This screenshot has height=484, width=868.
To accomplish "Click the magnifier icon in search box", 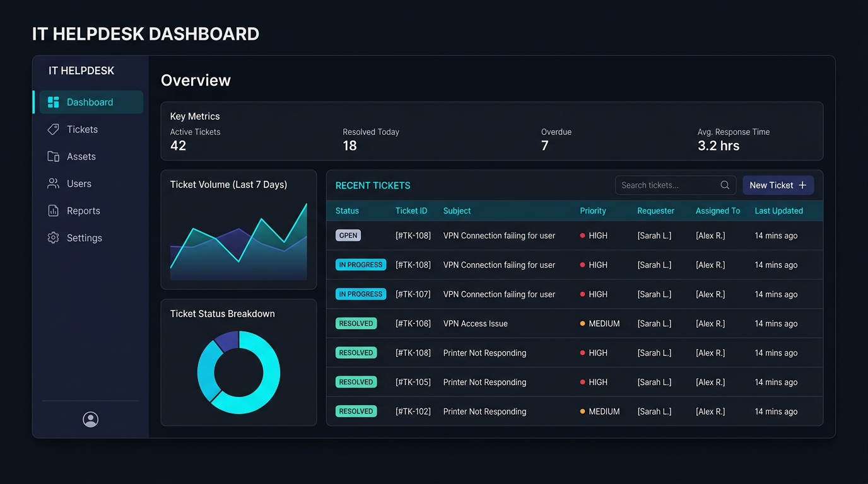I will coord(725,185).
